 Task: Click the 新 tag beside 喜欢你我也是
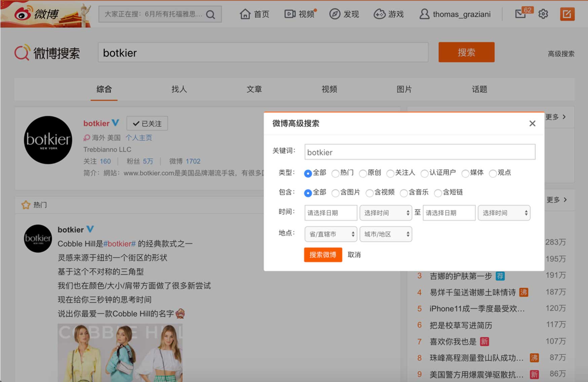click(484, 342)
